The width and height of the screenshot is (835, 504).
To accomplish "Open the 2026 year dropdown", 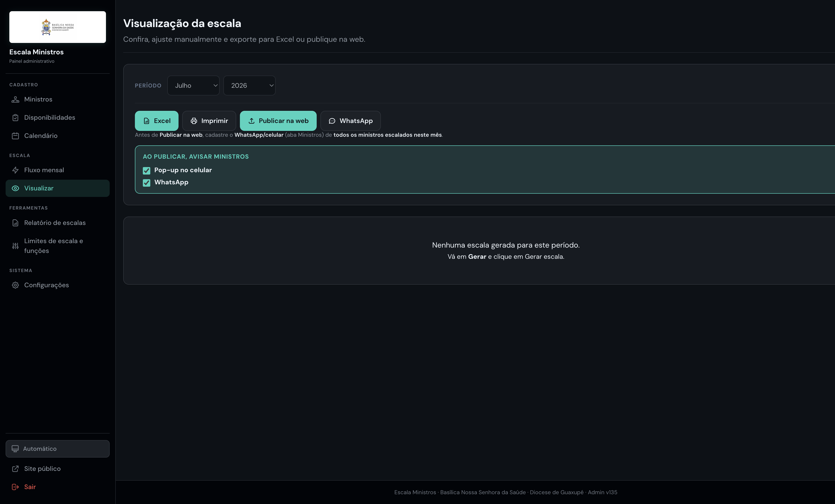I will (249, 85).
